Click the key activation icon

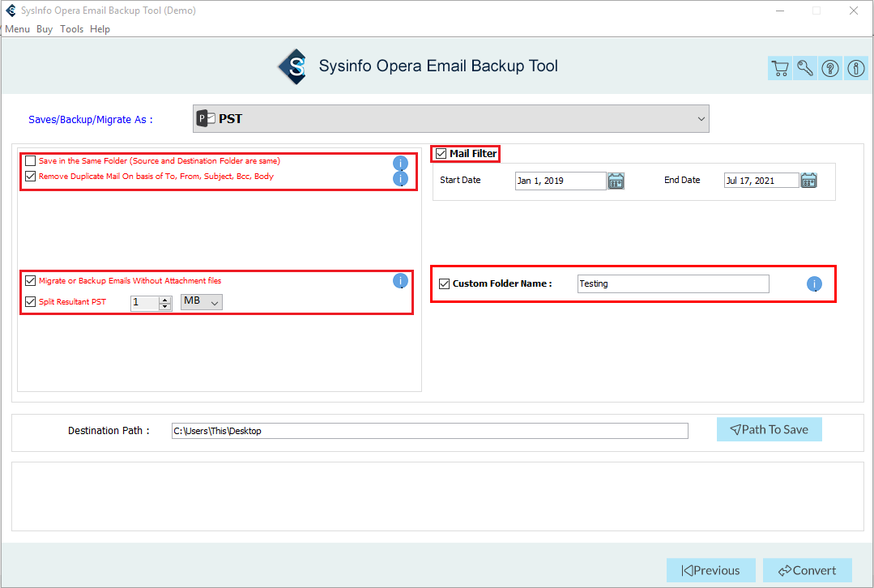click(x=805, y=68)
